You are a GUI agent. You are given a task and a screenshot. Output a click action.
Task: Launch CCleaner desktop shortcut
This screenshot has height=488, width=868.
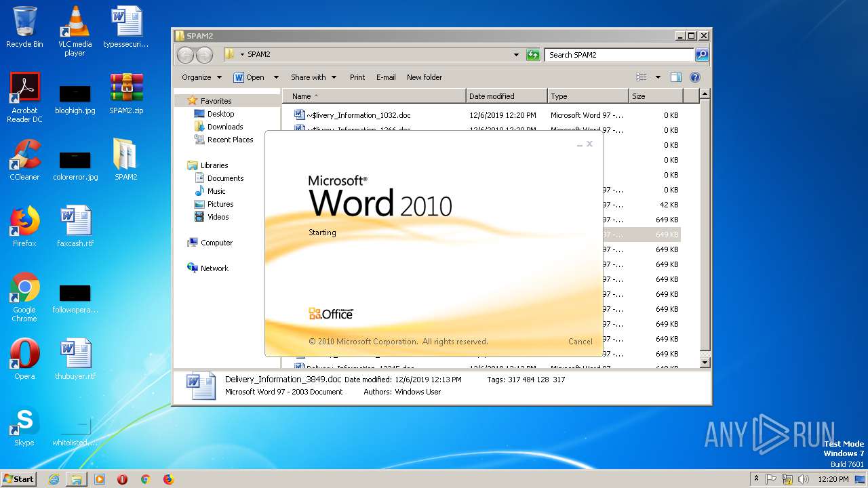(x=24, y=160)
